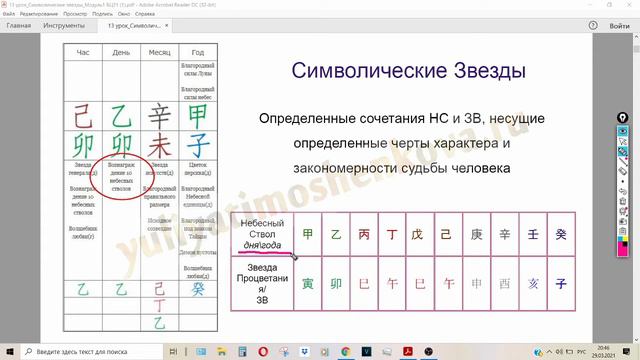640x360 pixels.
Task: Click the Символические Звезды heading
Action: pos(408,70)
